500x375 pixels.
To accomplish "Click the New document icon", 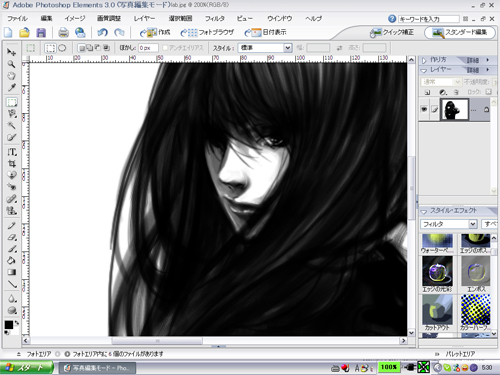I will click(8, 32).
